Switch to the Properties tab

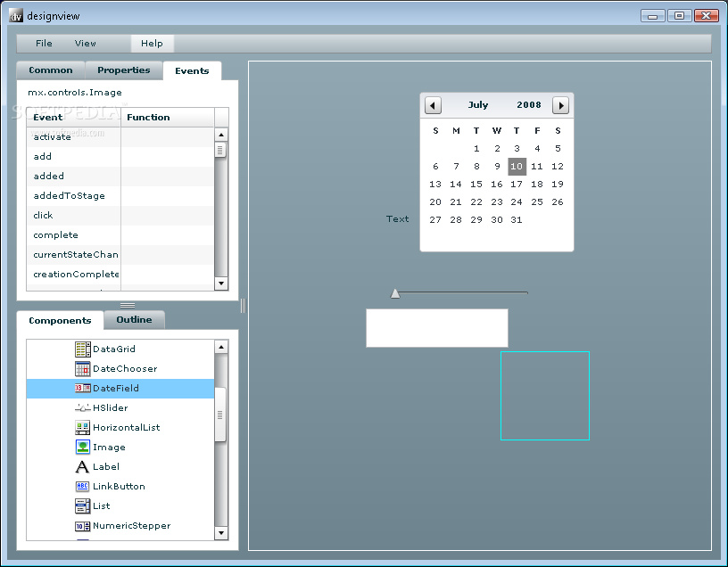point(124,70)
